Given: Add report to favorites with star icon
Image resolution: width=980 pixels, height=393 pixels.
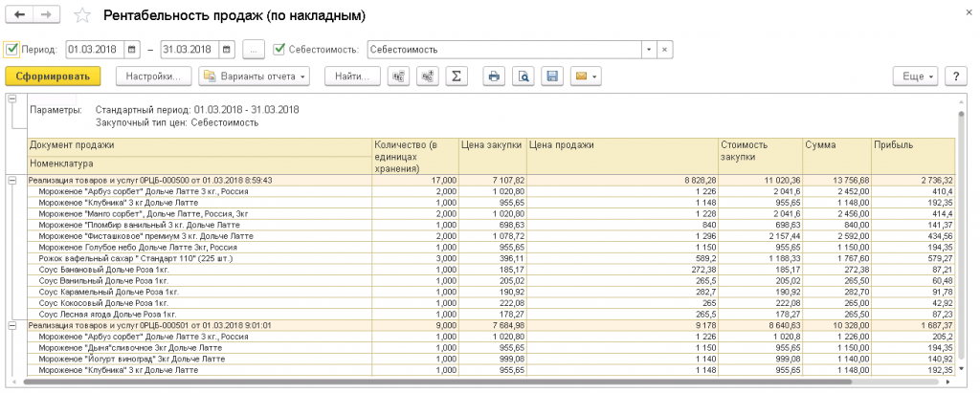Looking at the screenshot, I should click(x=82, y=15).
